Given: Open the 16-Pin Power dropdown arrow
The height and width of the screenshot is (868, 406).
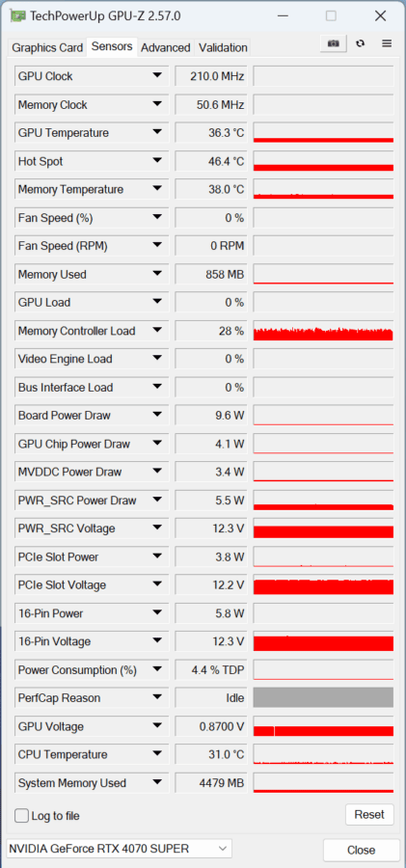Looking at the screenshot, I should [157, 613].
